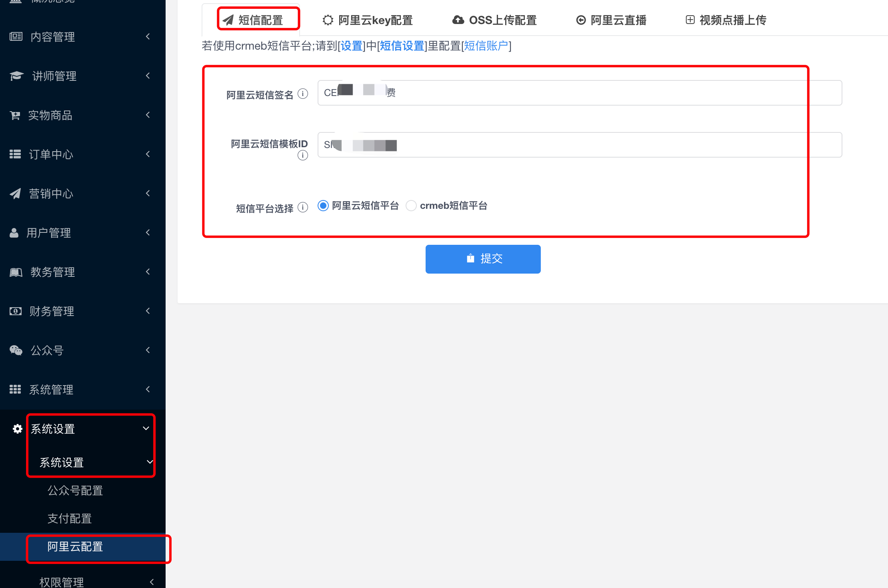The height and width of the screenshot is (588, 888).
Task: Expand the 财务管理 menu chevron
Action: click(x=148, y=311)
